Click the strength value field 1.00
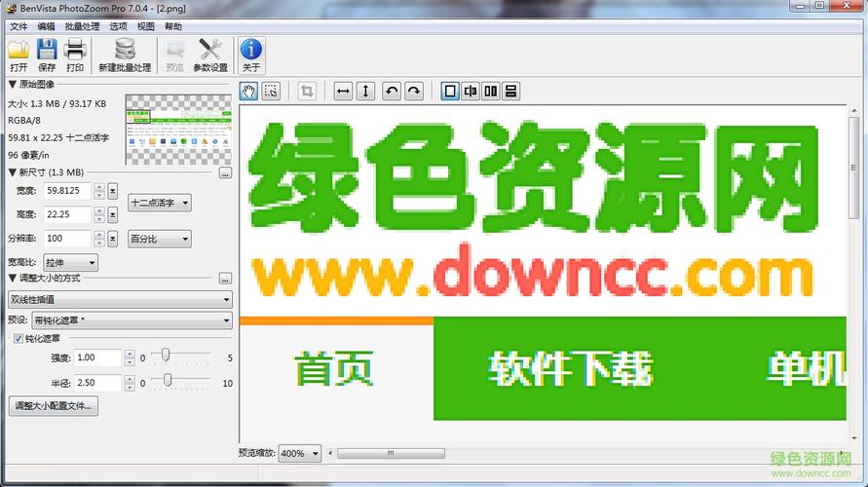868x487 pixels. click(x=98, y=357)
